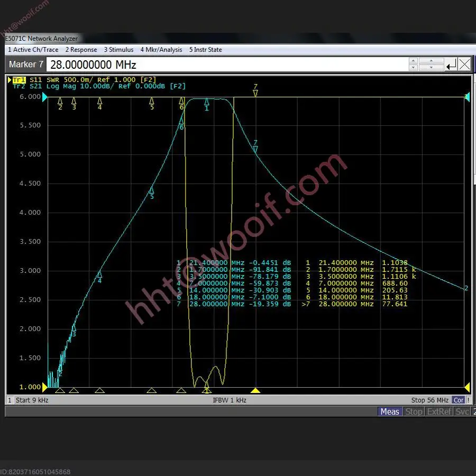Click the yellow marker triangle on frequency axis

tap(255, 390)
